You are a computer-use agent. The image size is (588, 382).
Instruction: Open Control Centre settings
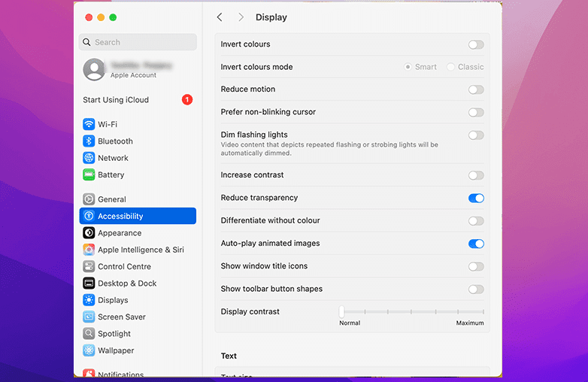138,266
